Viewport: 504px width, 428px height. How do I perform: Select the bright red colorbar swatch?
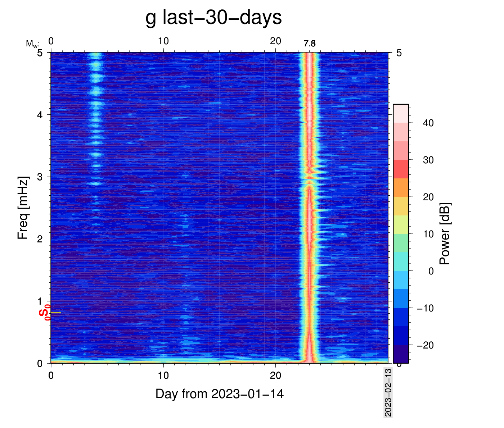click(x=400, y=169)
